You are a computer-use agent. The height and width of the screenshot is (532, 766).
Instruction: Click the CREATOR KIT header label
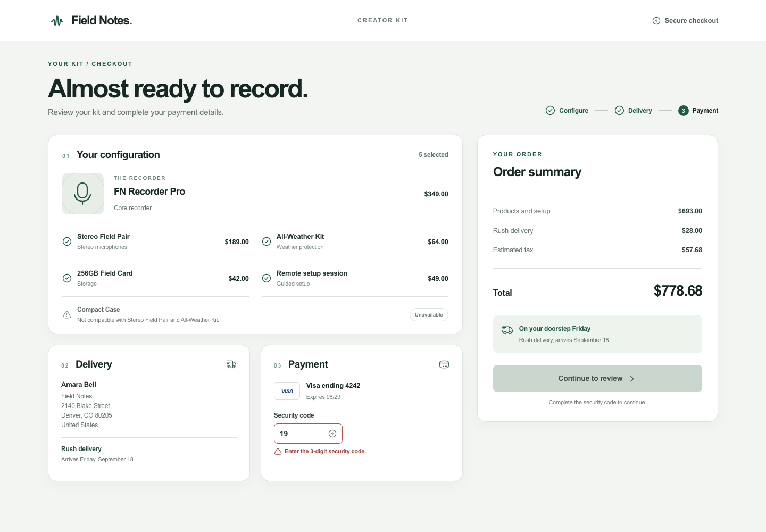(382, 21)
